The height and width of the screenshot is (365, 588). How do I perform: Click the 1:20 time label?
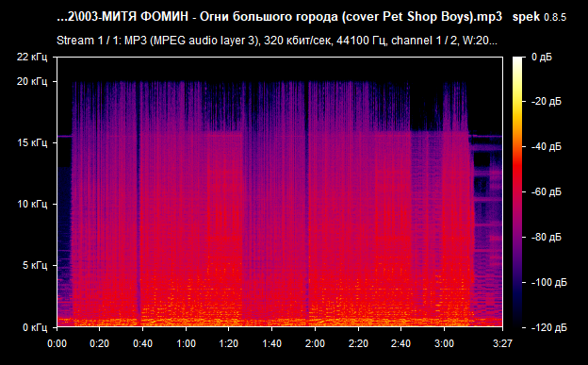229,343
